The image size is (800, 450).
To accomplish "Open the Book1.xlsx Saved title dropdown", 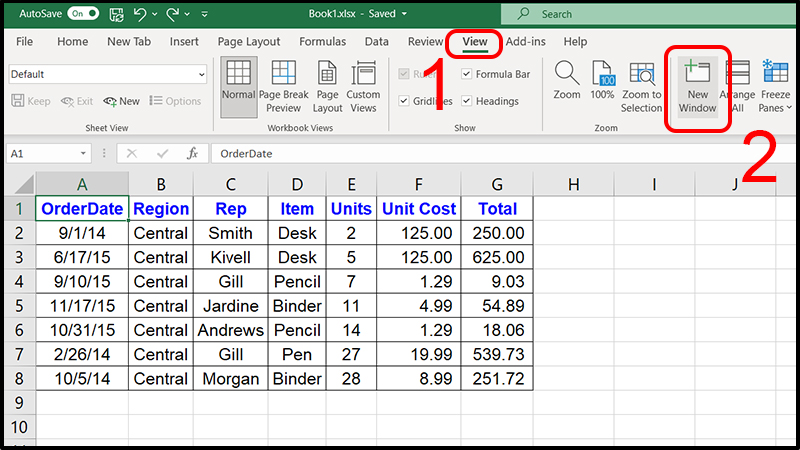I will pyautogui.click(x=404, y=14).
